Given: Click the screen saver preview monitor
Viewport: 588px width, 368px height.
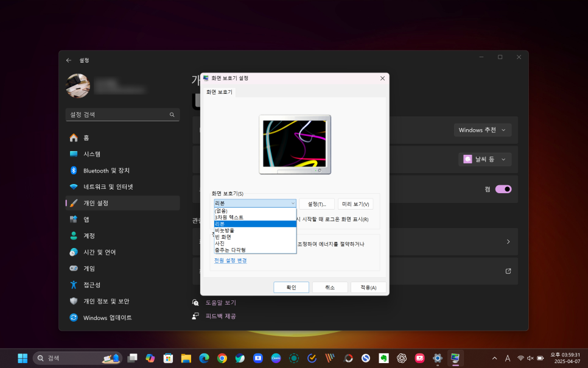Looking at the screenshot, I should [295, 144].
